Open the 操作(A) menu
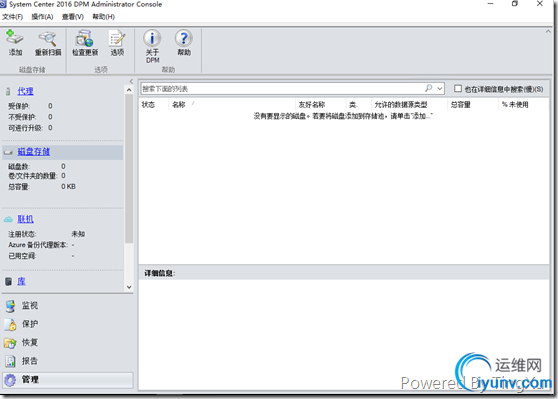This screenshot has height=399, width=558. (42, 17)
